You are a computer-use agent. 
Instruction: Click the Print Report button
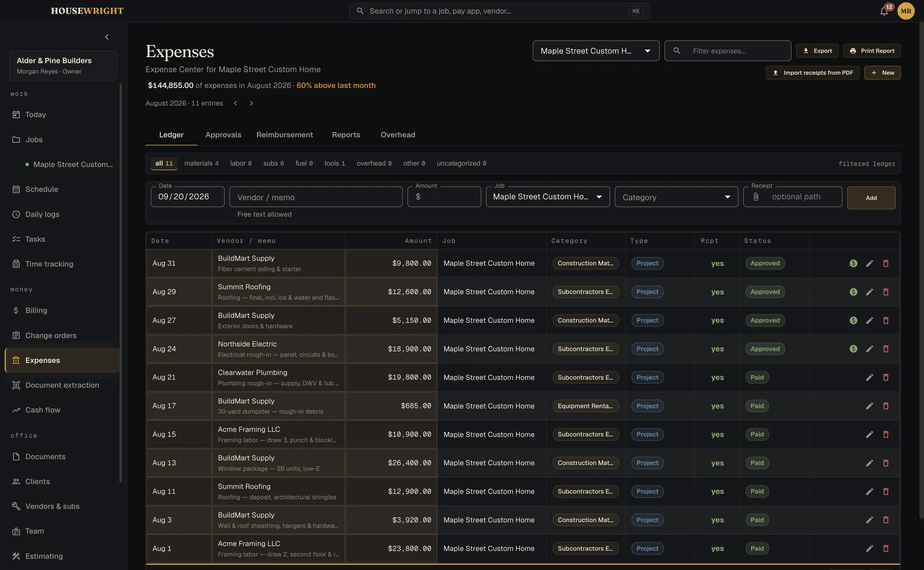[871, 51]
